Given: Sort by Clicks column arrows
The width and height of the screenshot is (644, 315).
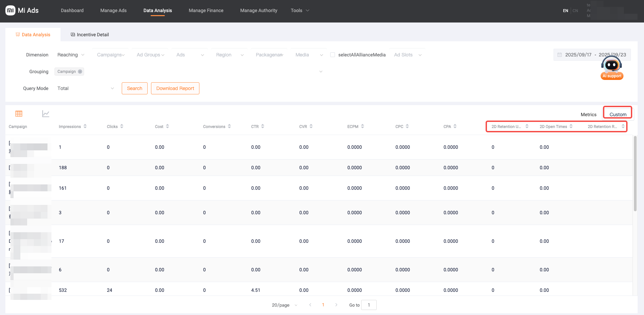Looking at the screenshot, I should pyautogui.click(x=122, y=126).
